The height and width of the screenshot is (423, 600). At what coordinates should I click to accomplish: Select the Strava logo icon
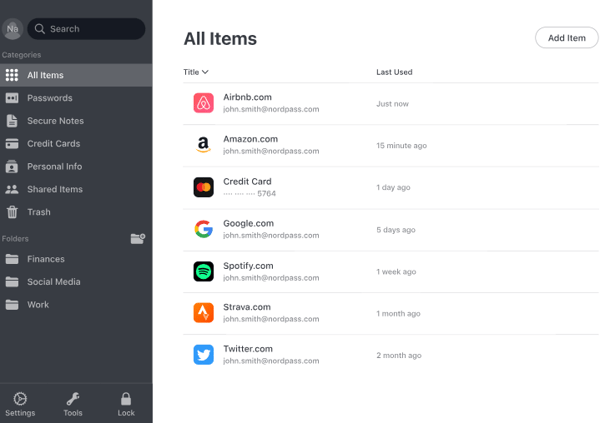[203, 313]
